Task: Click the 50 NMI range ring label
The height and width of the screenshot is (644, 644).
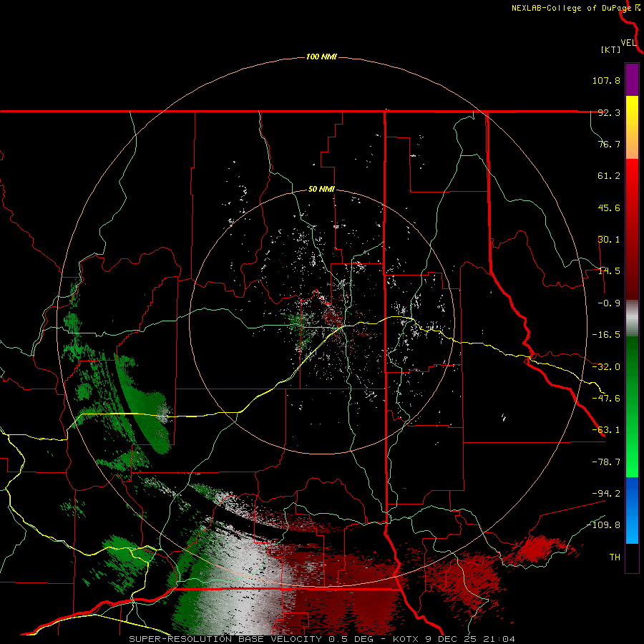Action: (x=321, y=190)
